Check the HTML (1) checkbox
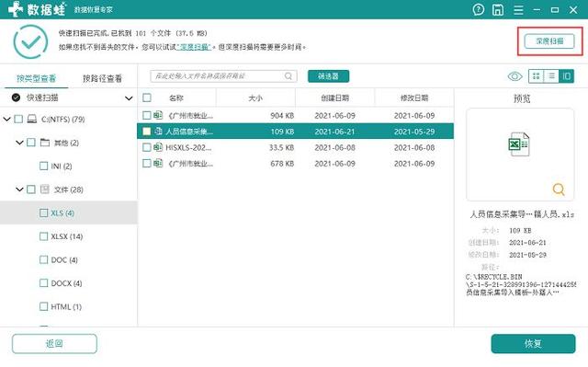This screenshot has height=367, width=588. tap(43, 306)
